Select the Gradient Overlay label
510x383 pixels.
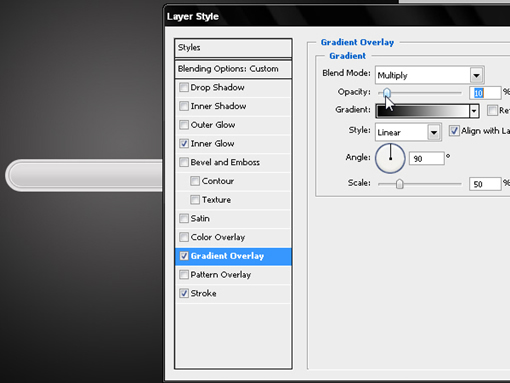(227, 256)
